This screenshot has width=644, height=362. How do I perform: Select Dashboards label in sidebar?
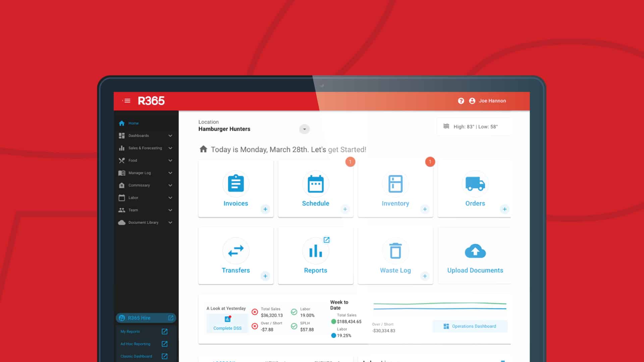[x=139, y=136]
